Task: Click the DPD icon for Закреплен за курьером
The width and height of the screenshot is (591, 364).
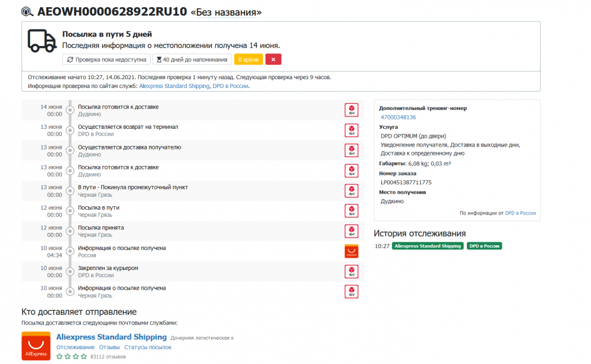Action: point(352,271)
